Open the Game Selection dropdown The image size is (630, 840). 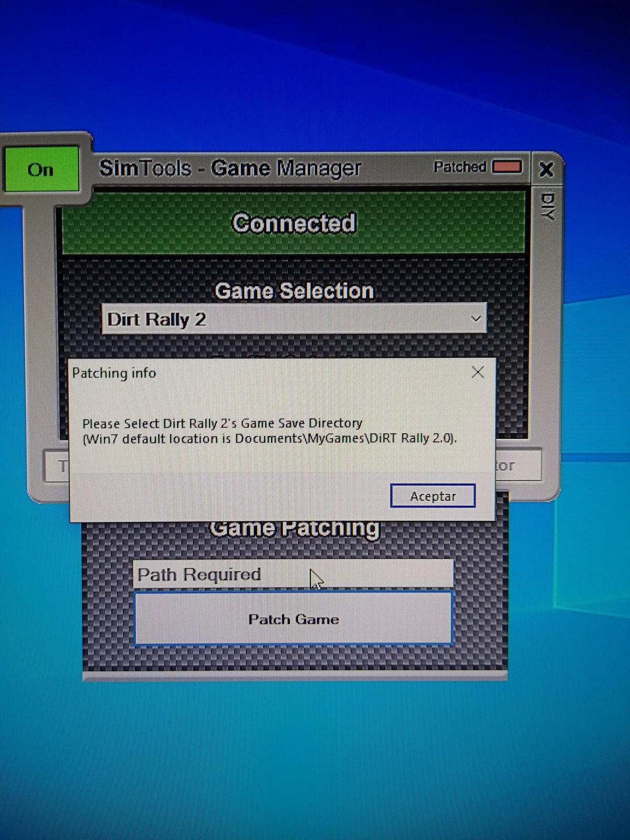click(x=294, y=319)
